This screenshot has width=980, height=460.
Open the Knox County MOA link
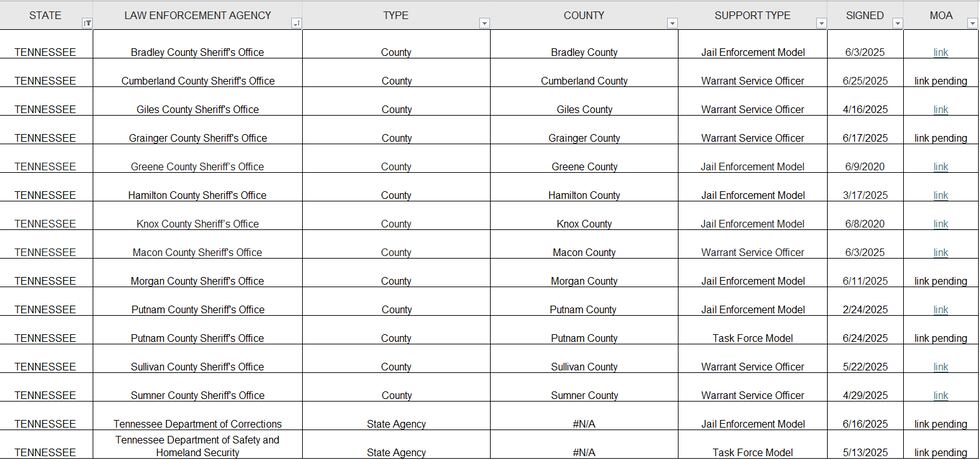click(940, 224)
